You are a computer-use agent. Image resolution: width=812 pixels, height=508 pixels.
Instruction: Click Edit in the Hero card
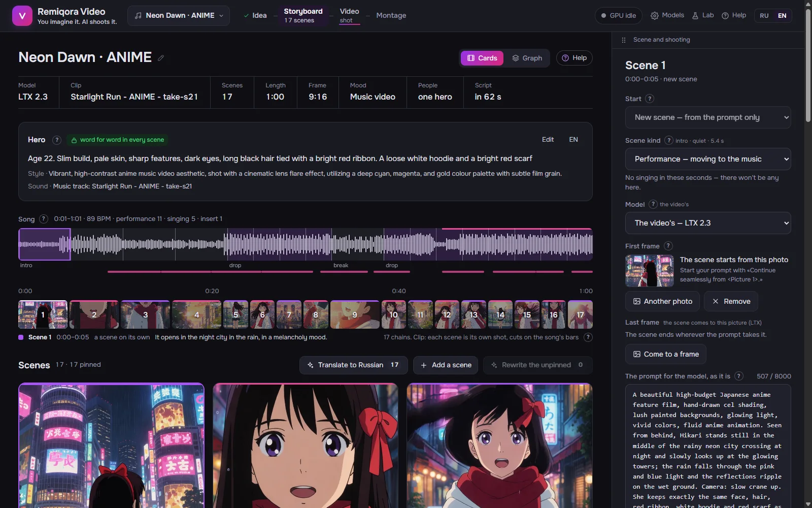[548, 139]
